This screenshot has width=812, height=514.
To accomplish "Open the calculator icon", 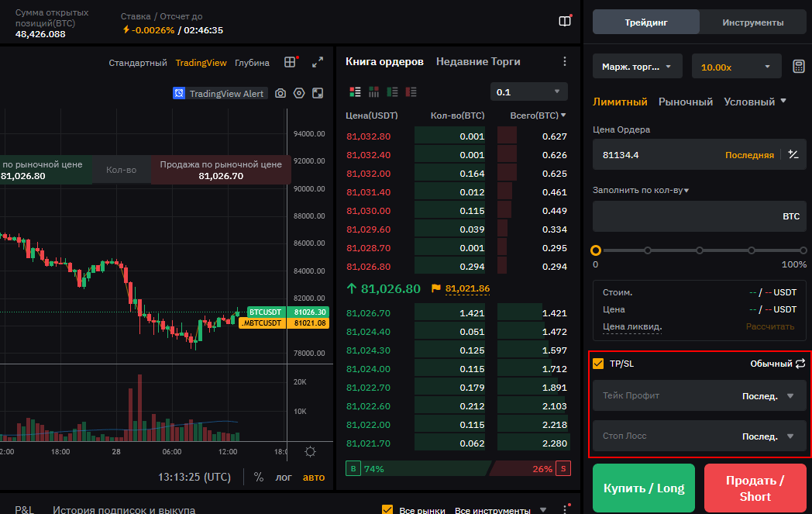I will 798,67.
